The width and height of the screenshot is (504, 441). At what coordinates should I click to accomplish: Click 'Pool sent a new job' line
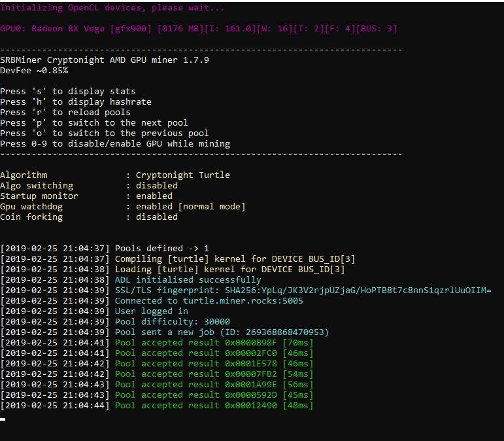[x=165, y=332]
